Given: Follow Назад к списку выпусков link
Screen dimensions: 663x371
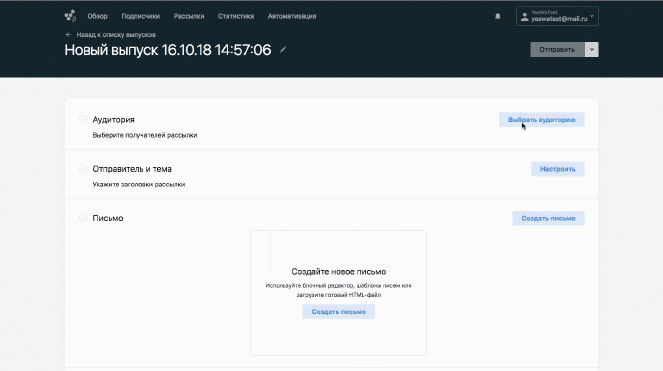Looking at the screenshot, I should click(116, 35).
